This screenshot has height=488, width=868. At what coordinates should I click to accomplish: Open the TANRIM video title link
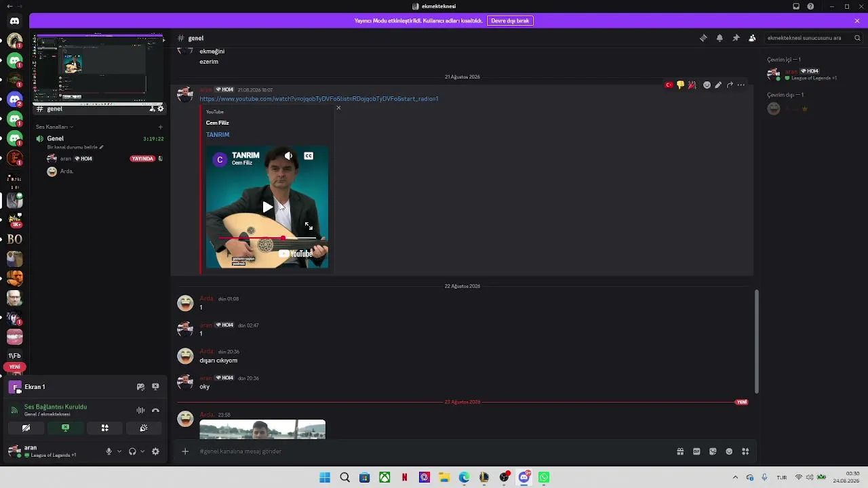tap(218, 135)
